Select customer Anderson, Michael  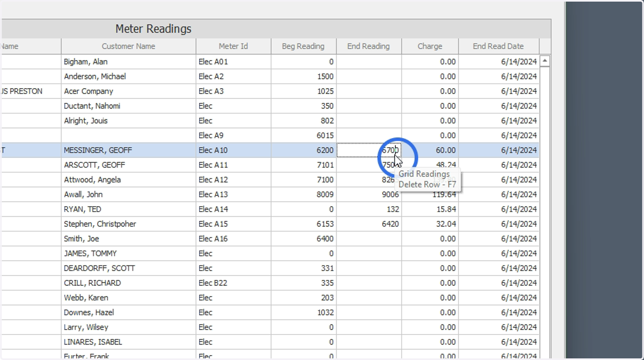(x=95, y=76)
